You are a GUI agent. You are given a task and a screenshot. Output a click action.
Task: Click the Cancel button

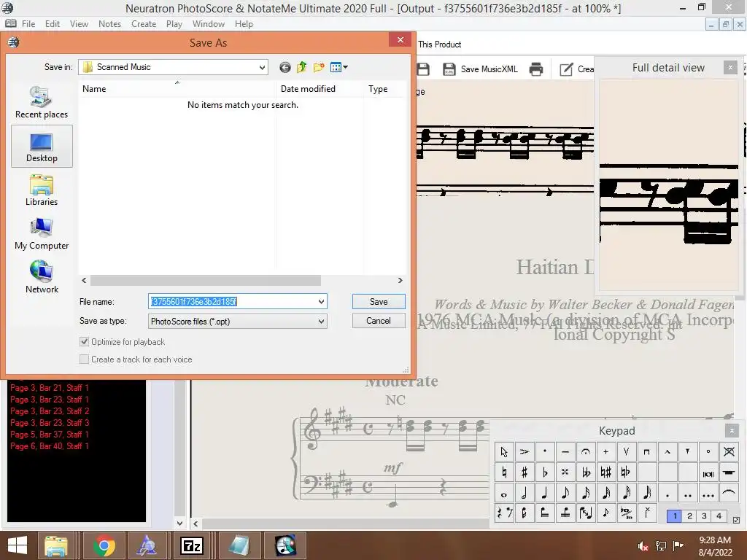pos(379,321)
